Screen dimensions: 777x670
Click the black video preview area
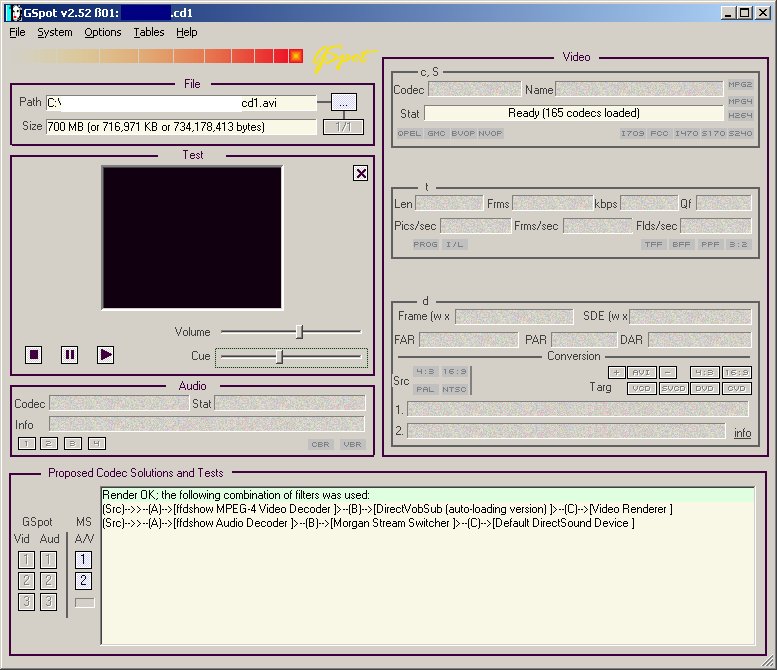click(x=192, y=238)
